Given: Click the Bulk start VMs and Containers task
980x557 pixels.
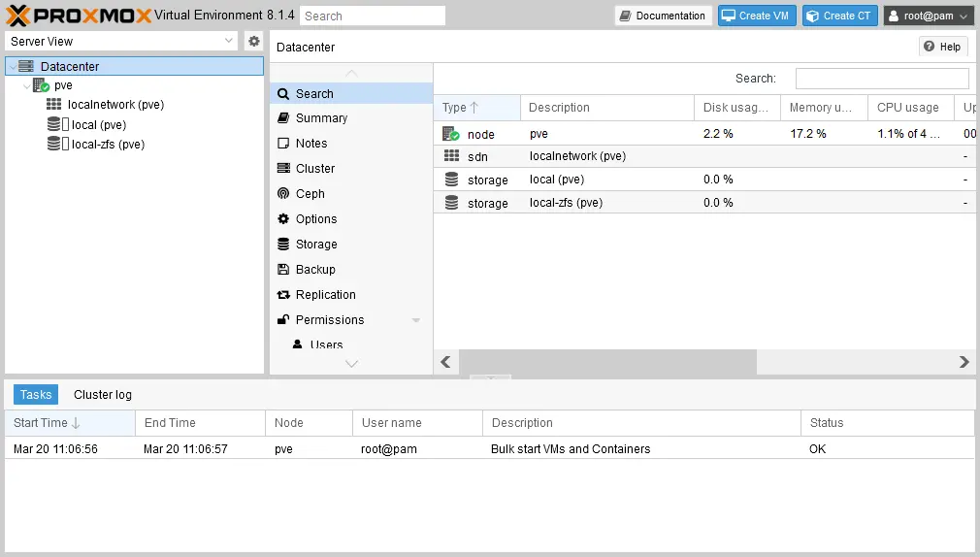Looking at the screenshot, I should 489,449.
